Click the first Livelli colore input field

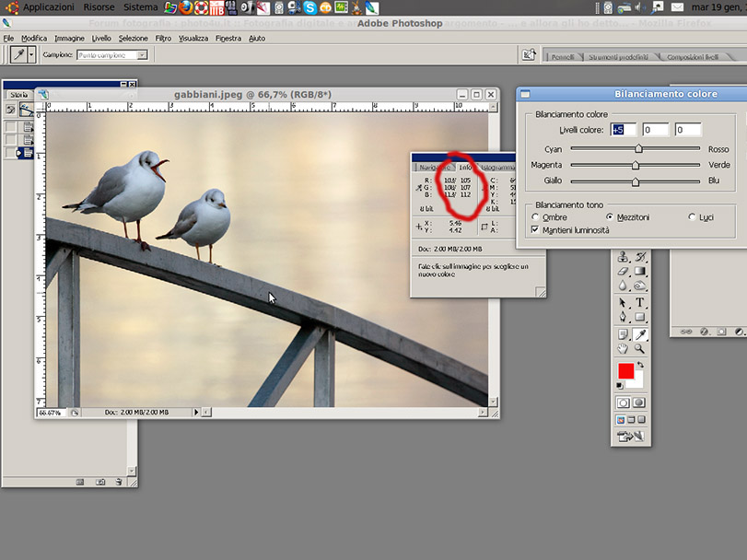623,130
